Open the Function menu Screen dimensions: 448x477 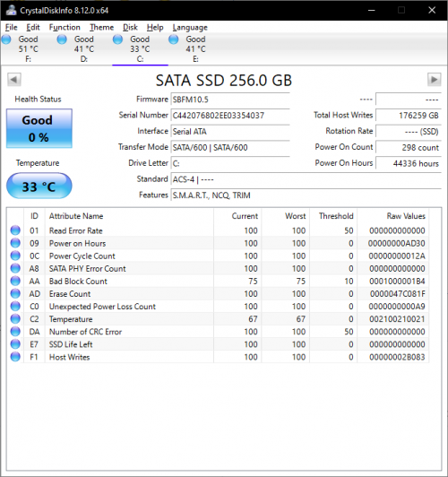point(65,28)
